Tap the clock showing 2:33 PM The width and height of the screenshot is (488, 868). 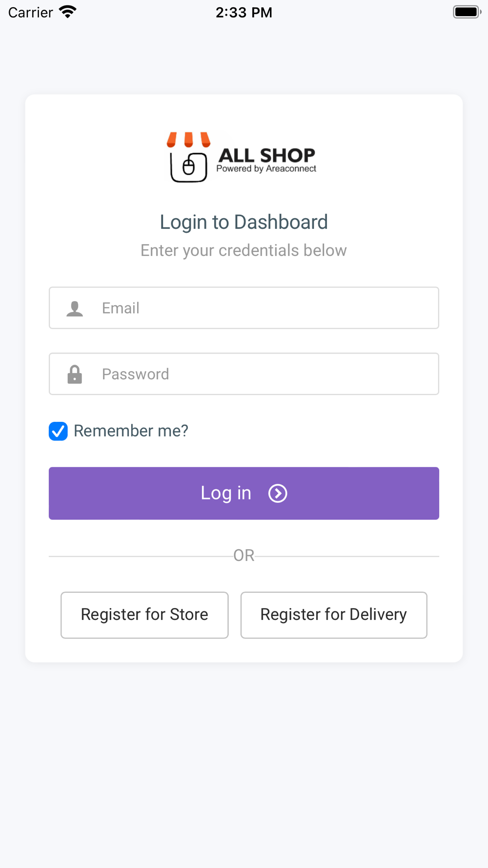(x=244, y=12)
